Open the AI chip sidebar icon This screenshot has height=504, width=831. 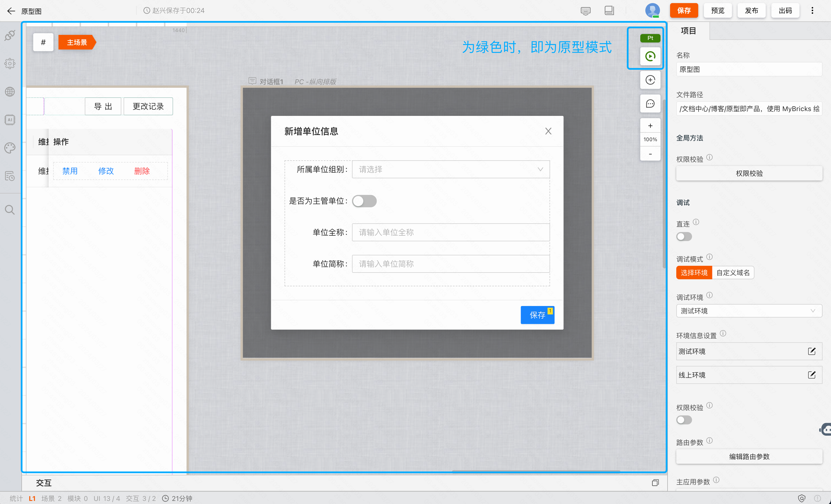(x=10, y=120)
